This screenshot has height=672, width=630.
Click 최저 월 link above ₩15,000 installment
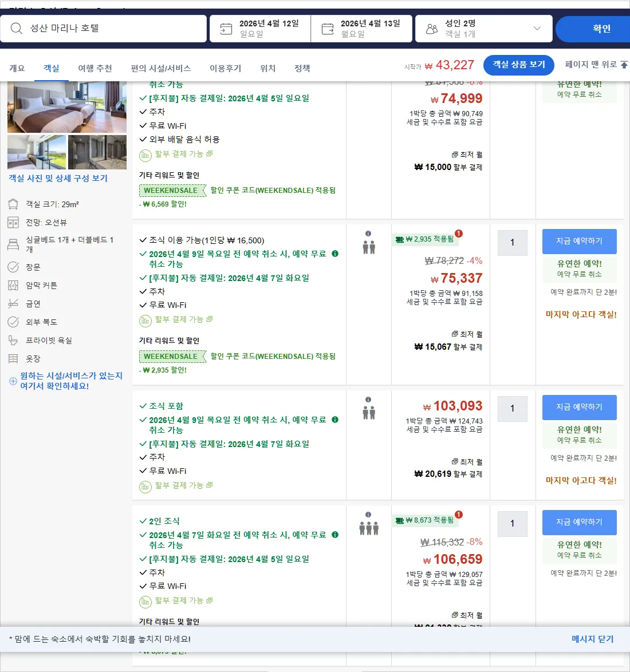pyautogui.click(x=467, y=155)
